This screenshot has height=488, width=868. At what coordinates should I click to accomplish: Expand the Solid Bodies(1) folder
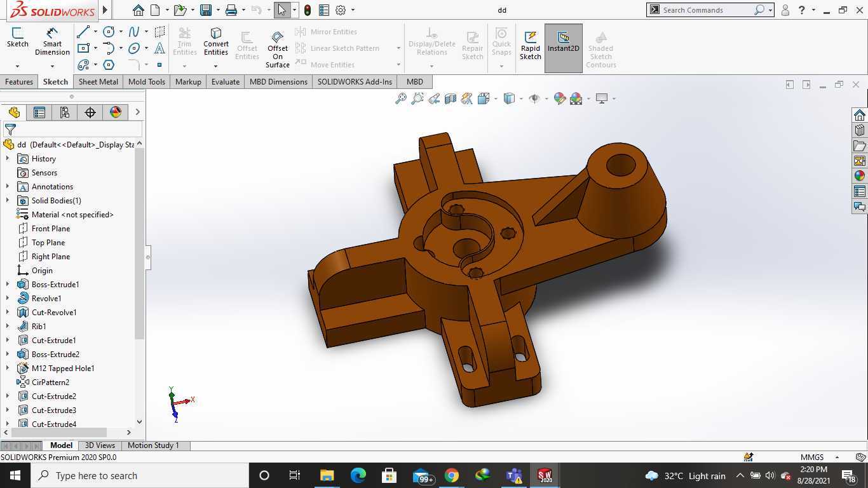[8, 200]
